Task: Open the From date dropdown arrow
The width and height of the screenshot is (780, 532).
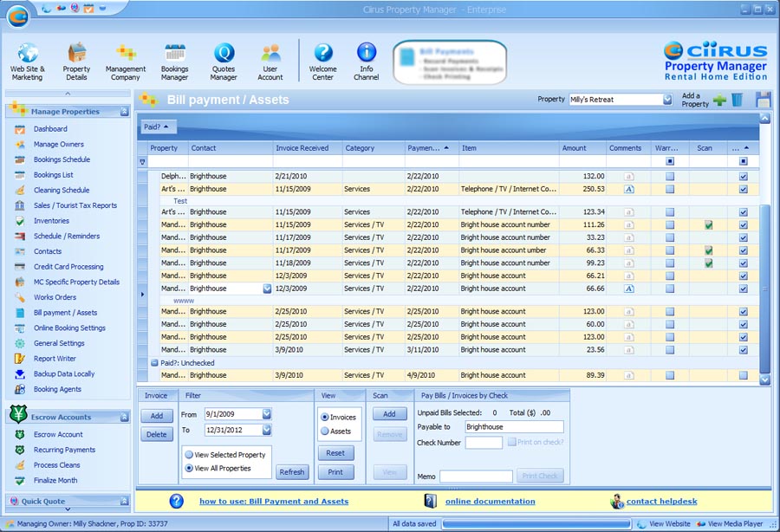Action: 267,413
